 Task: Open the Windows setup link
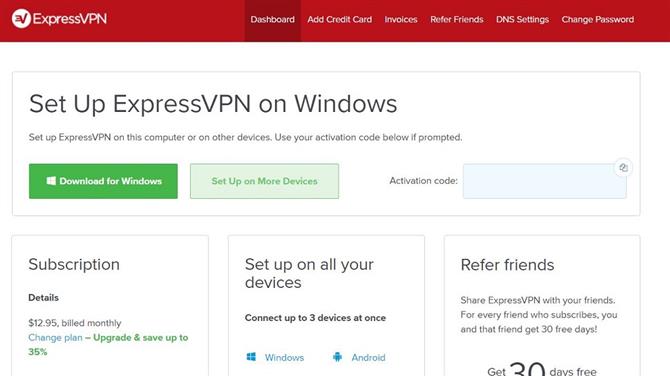pyautogui.click(x=284, y=357)
